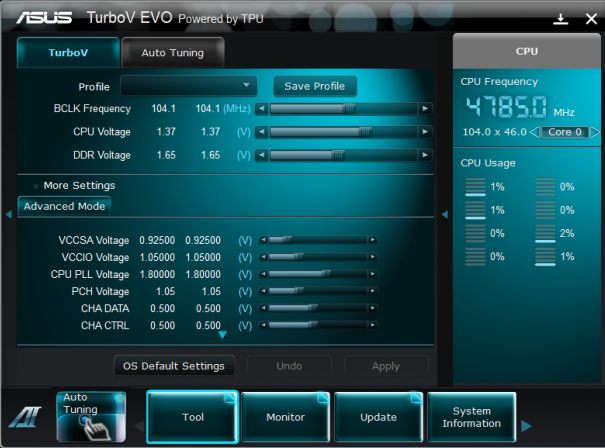Click the 4785.0 MHz CPU frequency readout

506,107
